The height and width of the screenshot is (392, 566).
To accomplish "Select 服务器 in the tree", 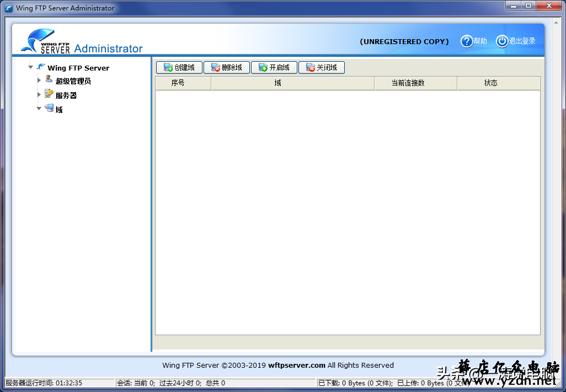I will click(x=66, y=95).
